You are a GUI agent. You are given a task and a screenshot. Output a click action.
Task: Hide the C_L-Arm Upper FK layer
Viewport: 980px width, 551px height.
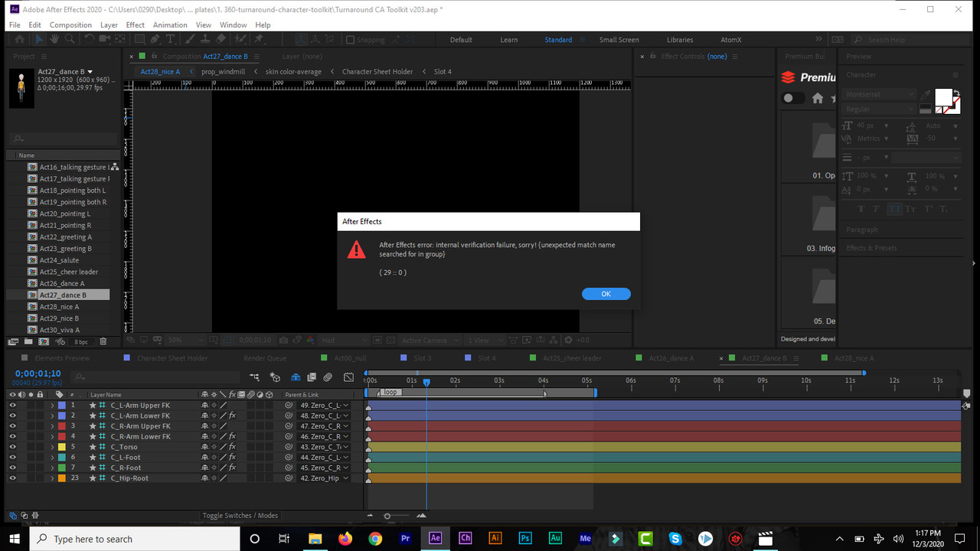pos(12,405)
